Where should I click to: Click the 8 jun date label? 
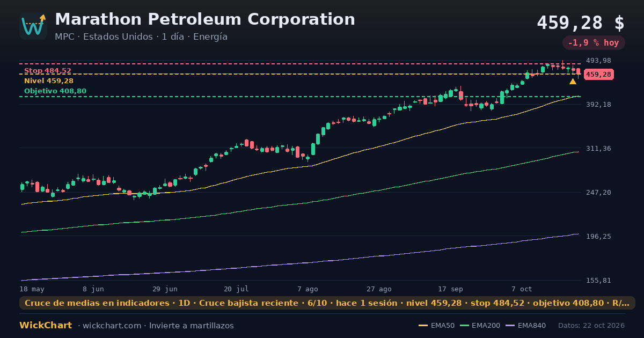(93, 289)
